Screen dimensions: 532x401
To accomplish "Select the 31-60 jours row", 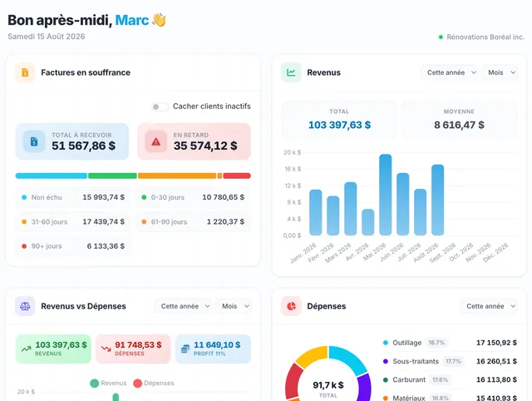I will coord(73,222).
